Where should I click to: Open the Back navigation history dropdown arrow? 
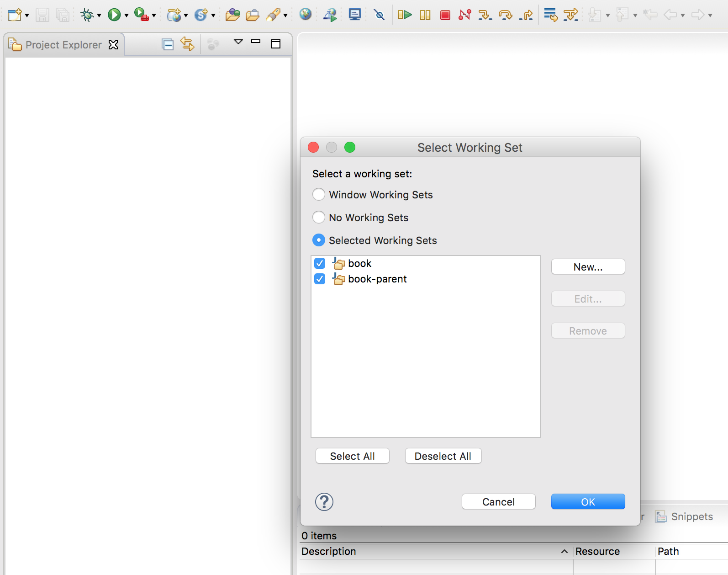(682, 16)
